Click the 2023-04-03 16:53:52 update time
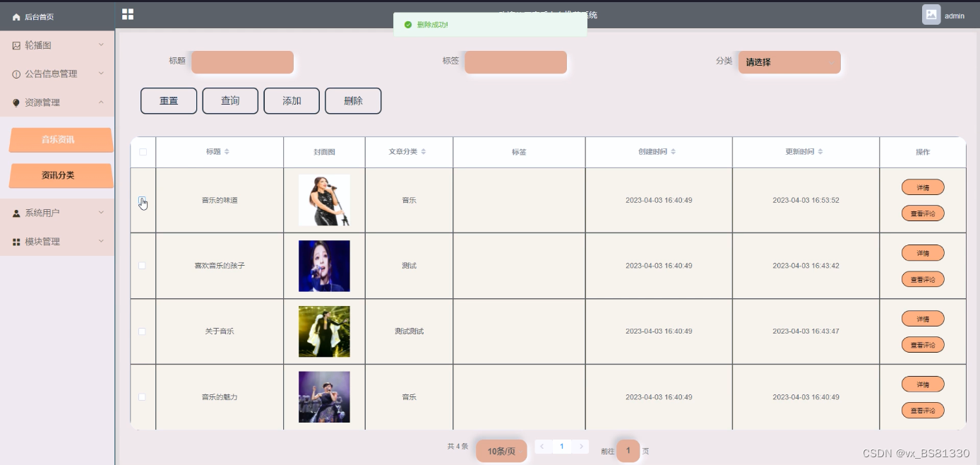The image size is (980, 465). click(806, 200)
